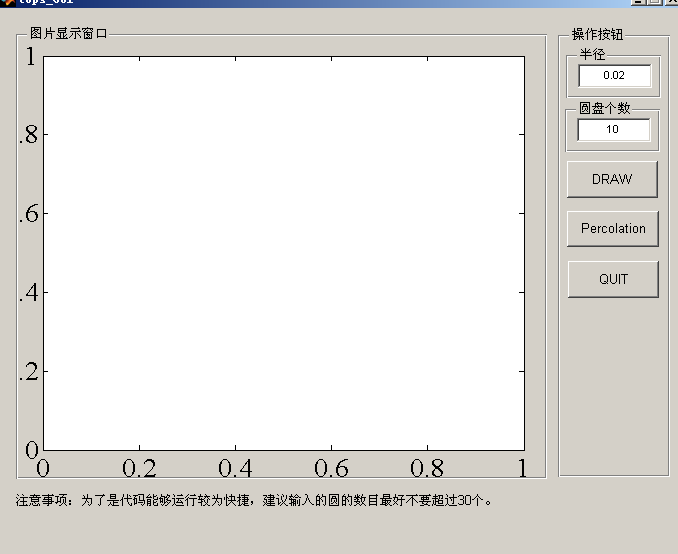This screenshot has height=554, width=678.
Task: Click the 注意事项 note text at the bottom
Action: 254,500
